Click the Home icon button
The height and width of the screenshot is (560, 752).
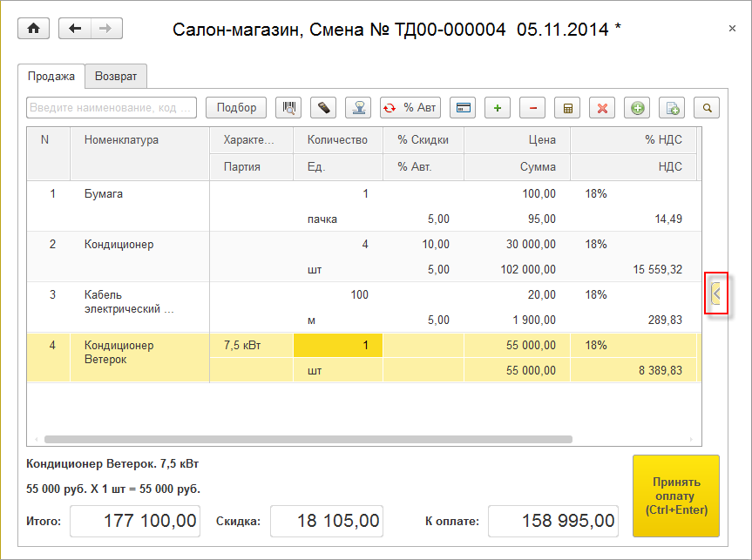[34, 29]
